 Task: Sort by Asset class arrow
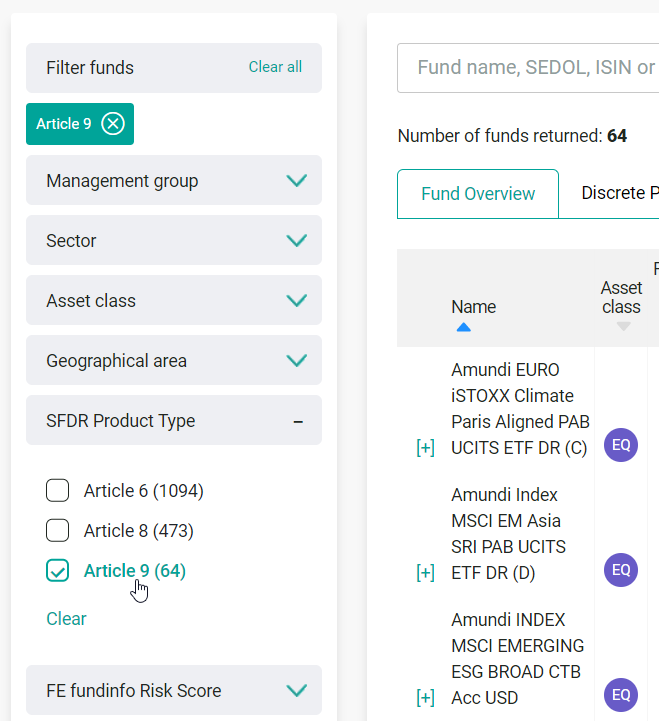[x=623, y=327]
